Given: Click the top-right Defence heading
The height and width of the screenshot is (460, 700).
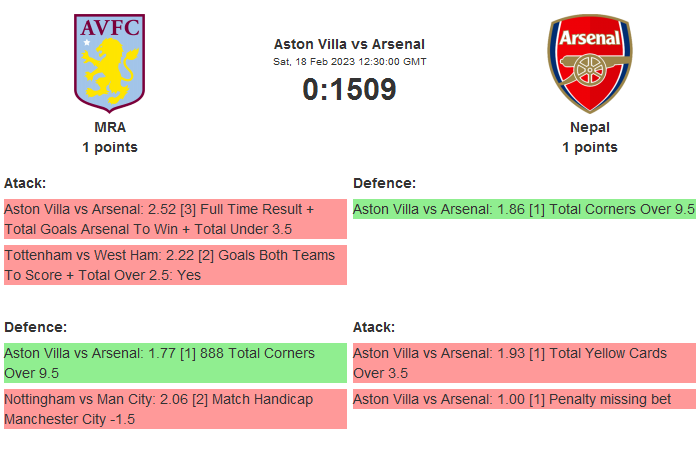Looking at the screenshot, I should (384, 183).
